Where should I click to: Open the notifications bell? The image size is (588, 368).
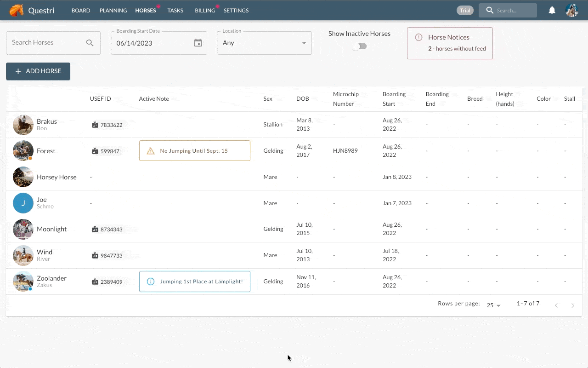(552, 11)
